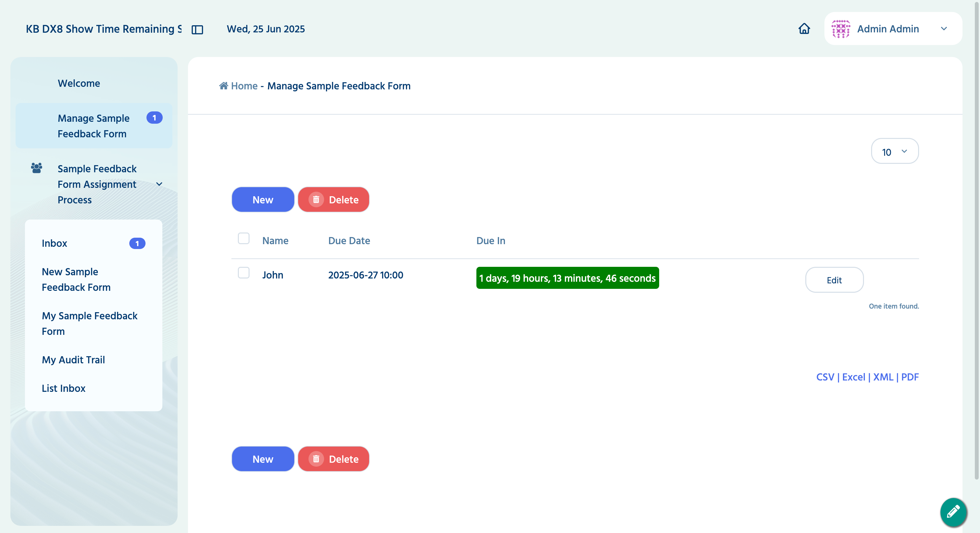The image size is (980, 533).
Task: Click the John name cell
Action: pos(273,275)
